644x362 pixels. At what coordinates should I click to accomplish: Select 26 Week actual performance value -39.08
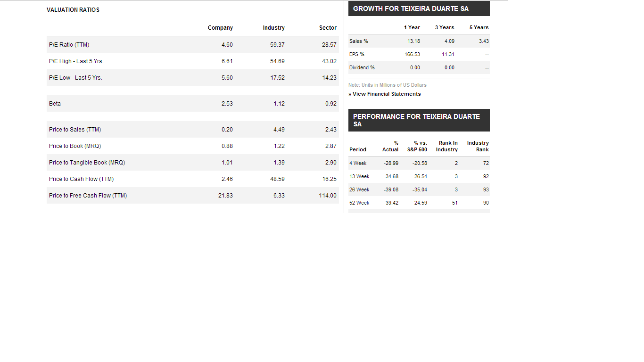(391, 189)
